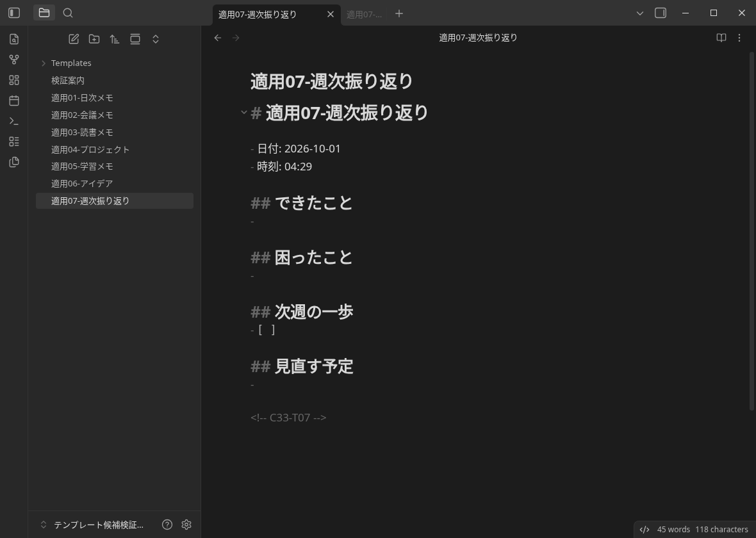Click the empty task brackets line
The width and height of the screenshot is (756, 538).
pos(263,330)
